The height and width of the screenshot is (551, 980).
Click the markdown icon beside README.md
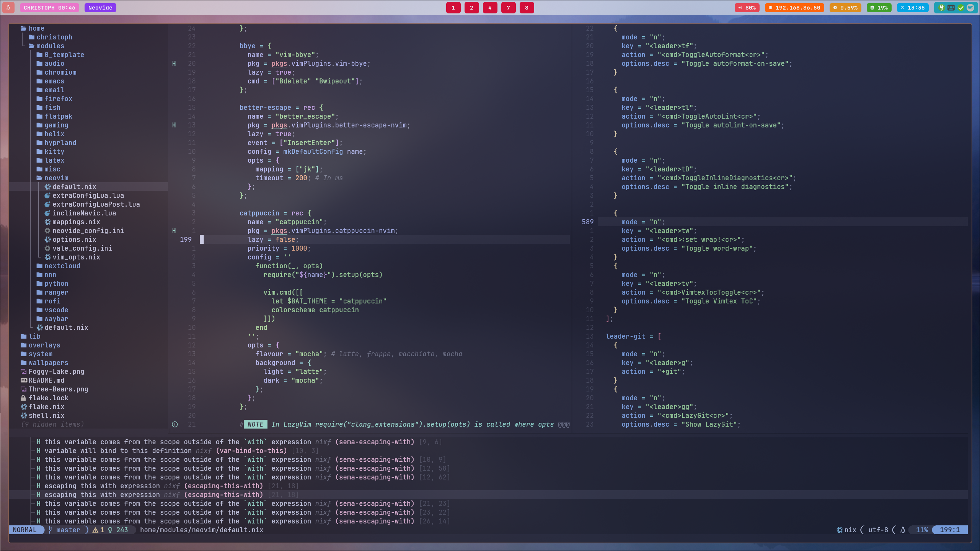coord(23,380)
